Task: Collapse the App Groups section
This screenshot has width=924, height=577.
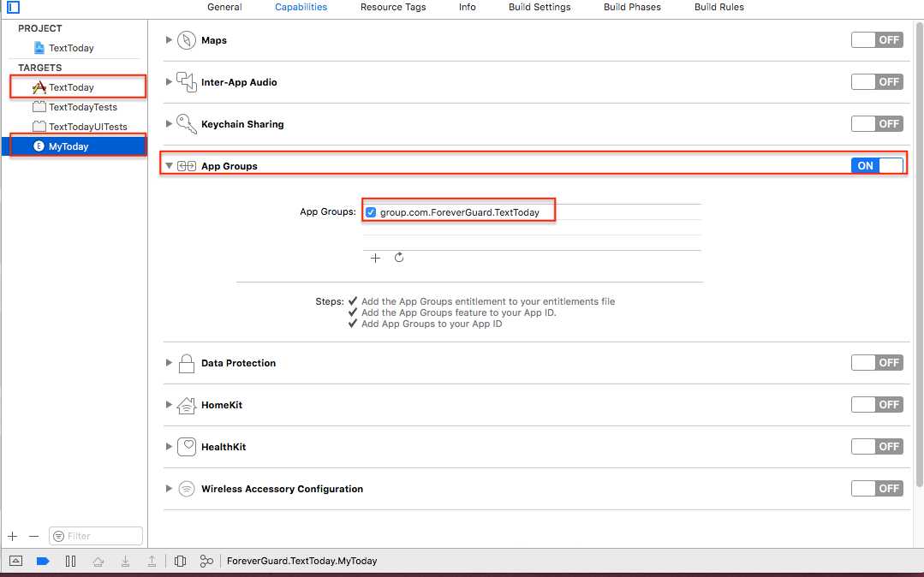Action: pos(169,166)
